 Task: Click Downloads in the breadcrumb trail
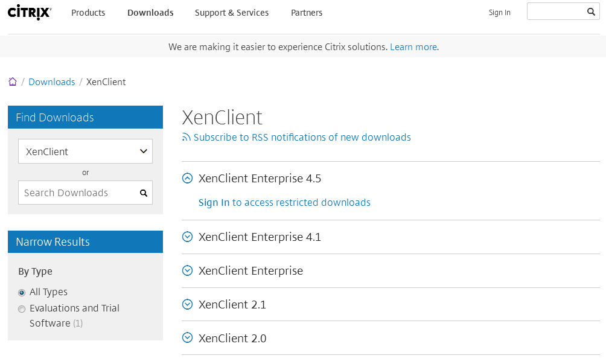click(x=51, y=81)
